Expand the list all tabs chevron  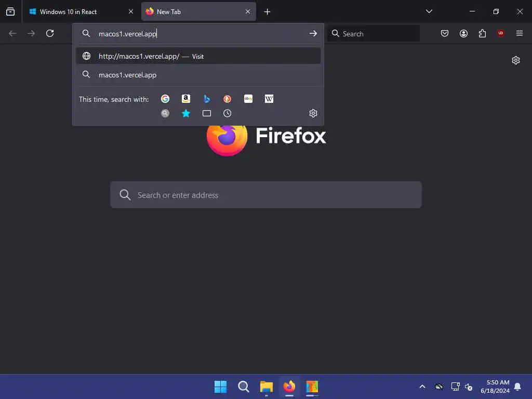(x=429, y=11)
